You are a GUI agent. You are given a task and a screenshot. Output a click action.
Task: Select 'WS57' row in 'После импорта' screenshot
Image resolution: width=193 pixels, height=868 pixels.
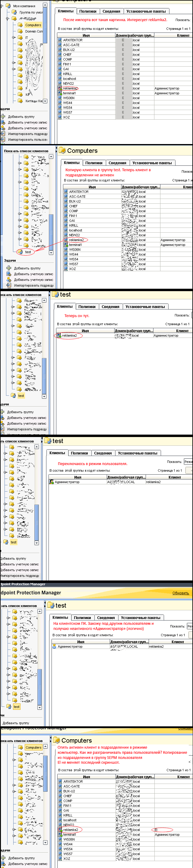[x=125, y=112]
